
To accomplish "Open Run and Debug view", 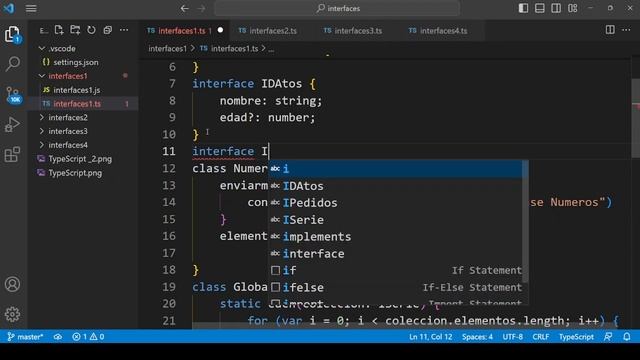I will tap(12, 124).
